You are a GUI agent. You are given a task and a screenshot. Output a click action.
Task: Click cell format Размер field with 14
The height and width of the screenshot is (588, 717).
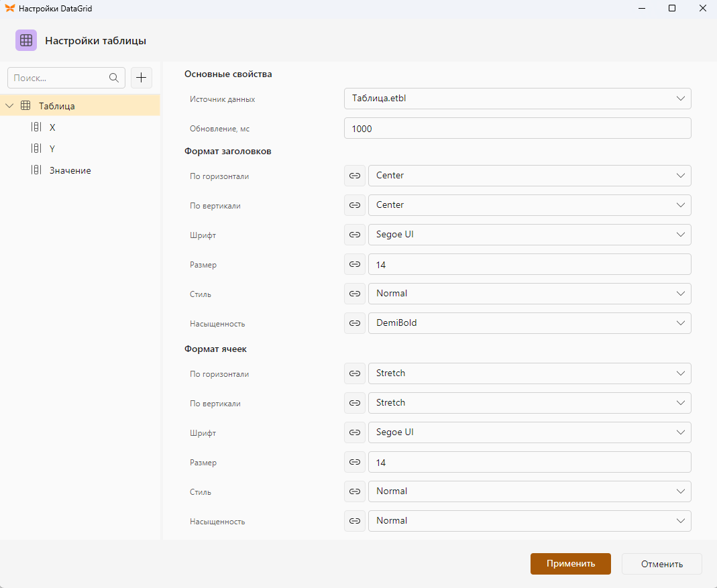tap(529, 462)
